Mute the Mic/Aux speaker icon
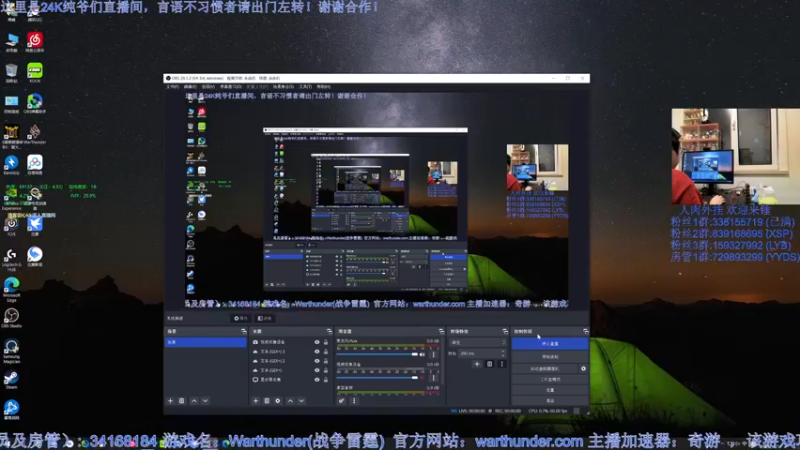 (x=422, y=355)
